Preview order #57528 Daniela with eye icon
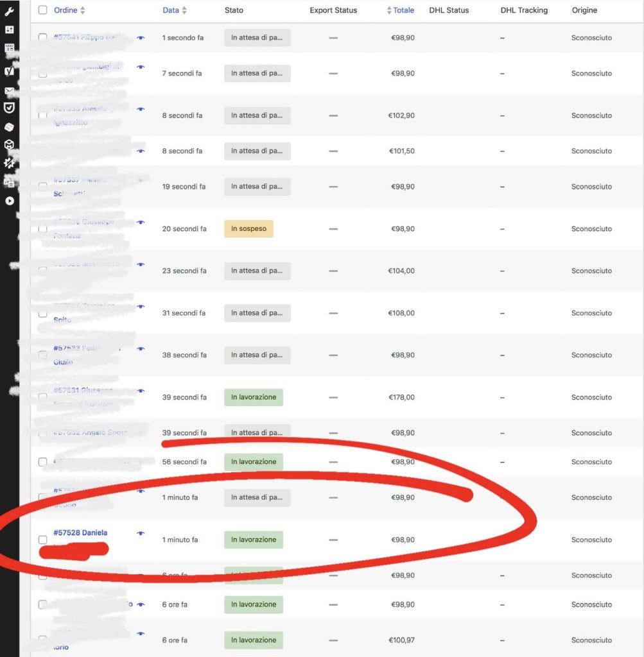The image size is (644, 657). (x=141, y=533)
